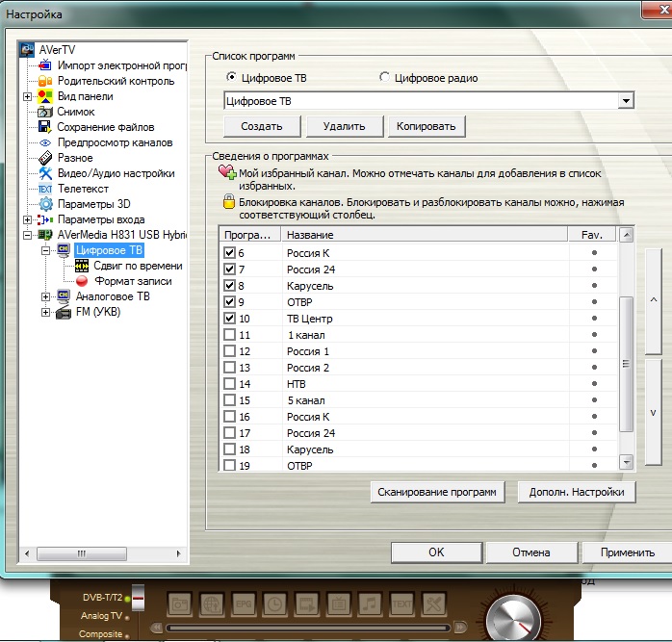Select the red Формат записи record icon

click(x=82, y=281)
